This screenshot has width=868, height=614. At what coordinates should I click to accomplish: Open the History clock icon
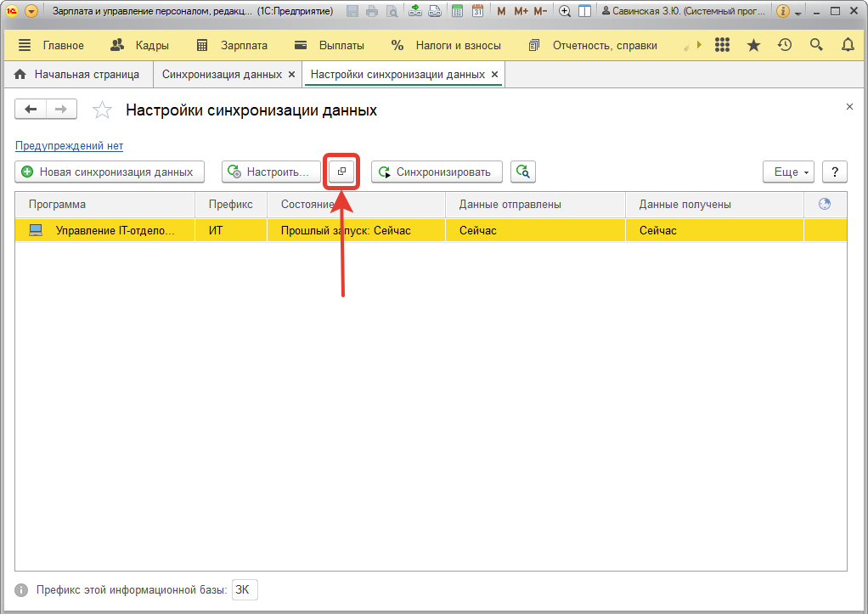tap(785, 45)
